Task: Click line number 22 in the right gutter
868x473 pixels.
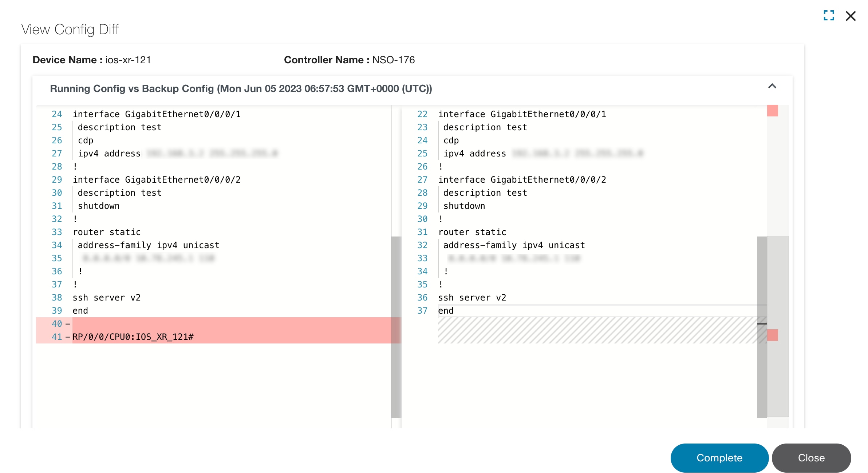Action: 422,114
